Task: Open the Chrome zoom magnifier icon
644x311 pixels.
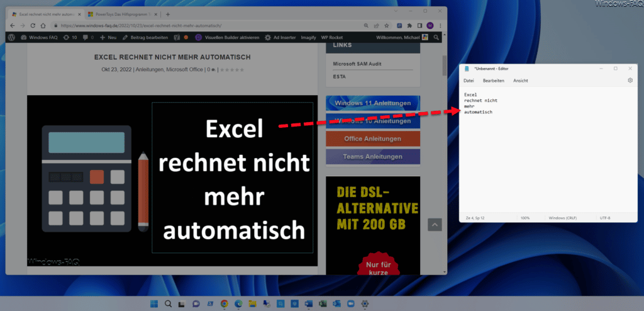Action: point(366,26)
